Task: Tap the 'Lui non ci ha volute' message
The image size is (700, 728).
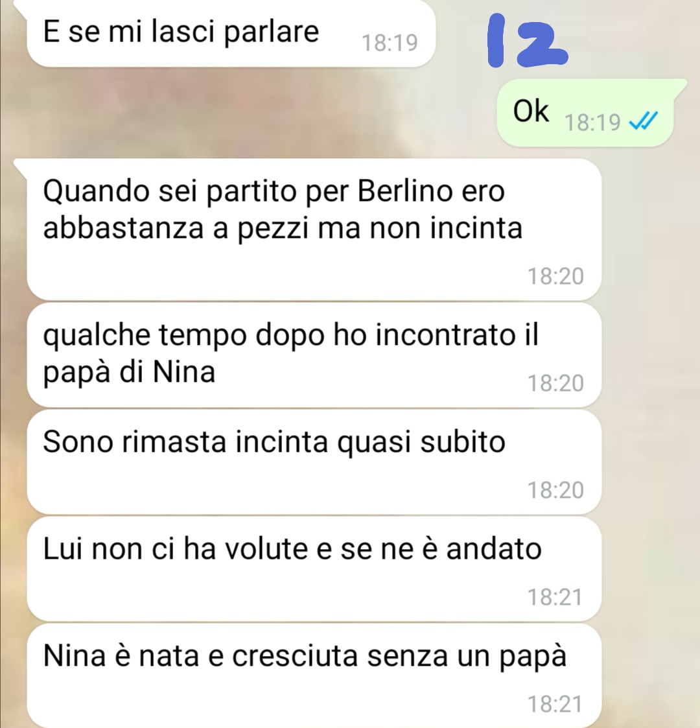Action: pyautogui.click(x=314, y=569)
